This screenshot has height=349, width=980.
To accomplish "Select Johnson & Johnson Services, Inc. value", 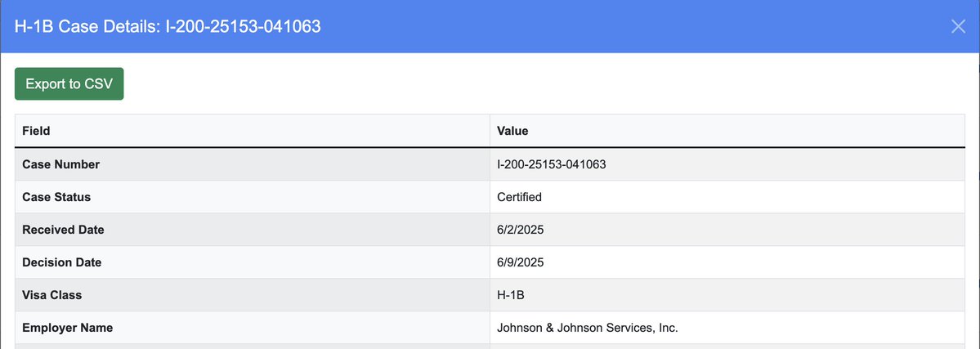I will (588, 327).
